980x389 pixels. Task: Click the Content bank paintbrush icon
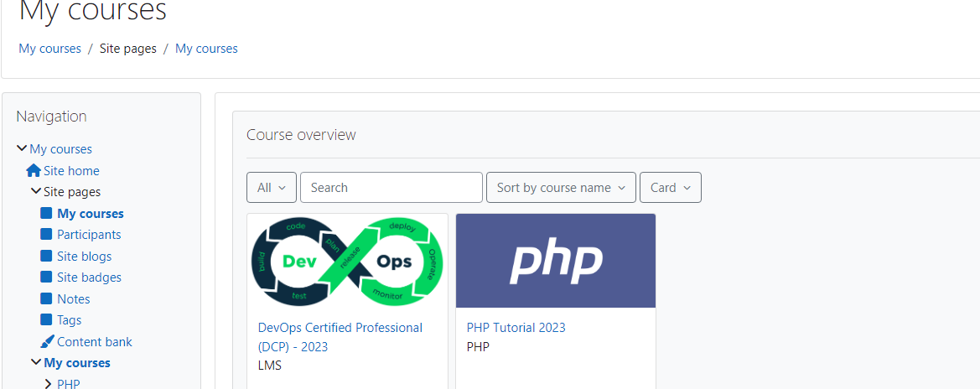pyautogui.click(x=47, y=342)
